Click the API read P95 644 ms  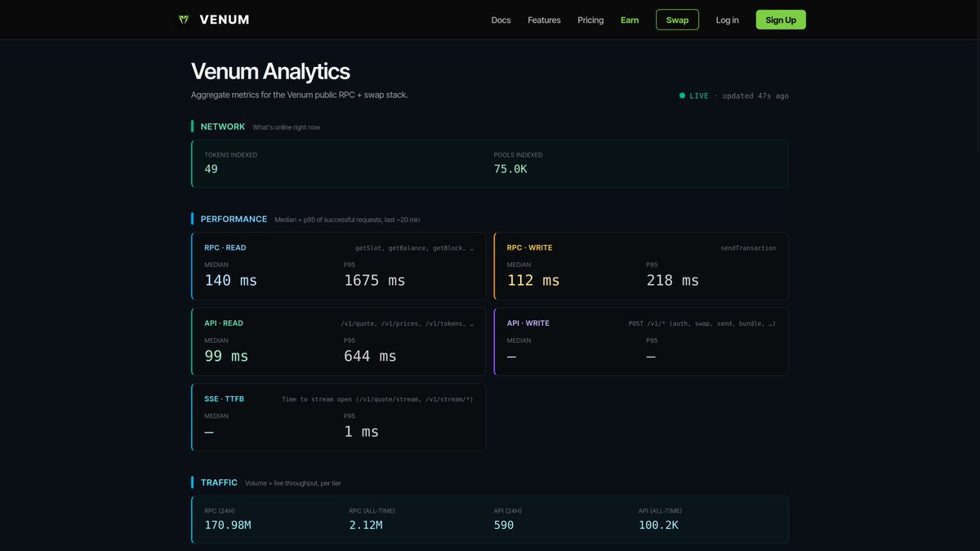click(x=370, y=356)
